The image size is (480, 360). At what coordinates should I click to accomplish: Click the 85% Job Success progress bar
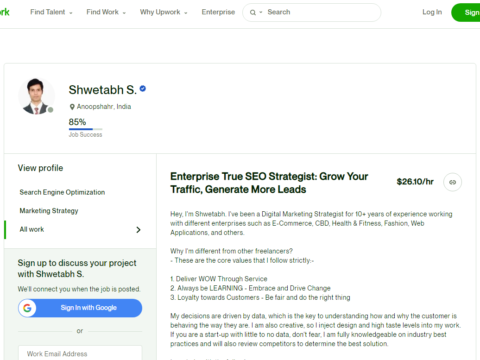click(x=85, y=129)
